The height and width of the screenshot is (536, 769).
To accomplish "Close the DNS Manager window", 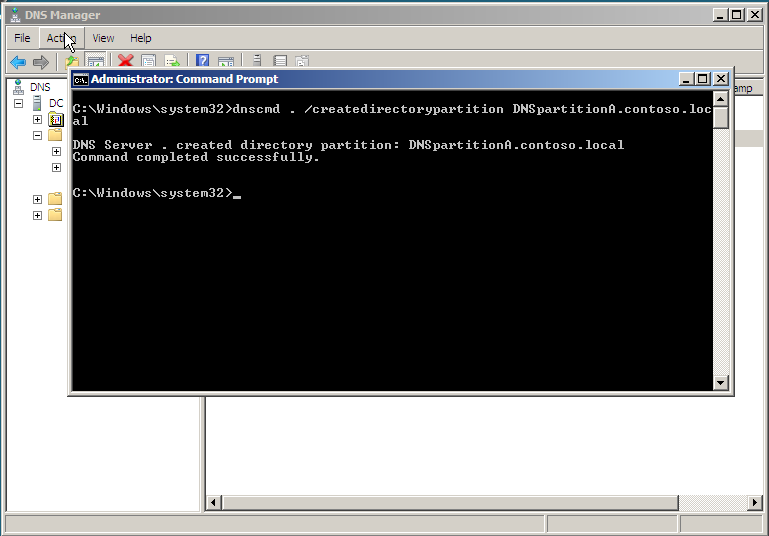I will 755,15.
